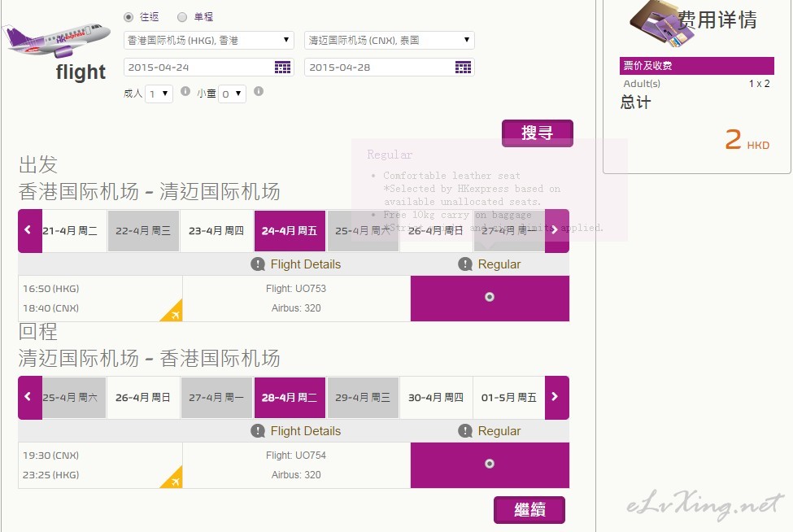The height and width of the screenshot is (532, 793).
Task: Select outbound date tab 22-4月 周三
Action: click(143, 230)
